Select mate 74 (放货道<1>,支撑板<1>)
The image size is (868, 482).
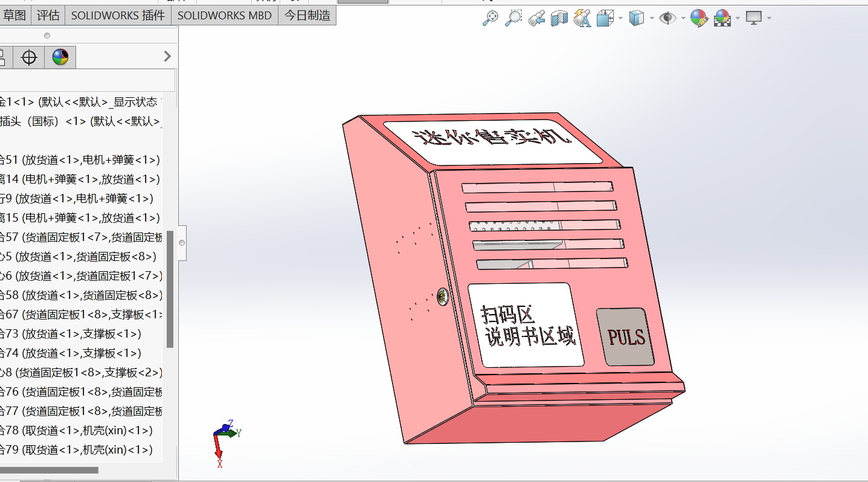[x=71, y=353]
